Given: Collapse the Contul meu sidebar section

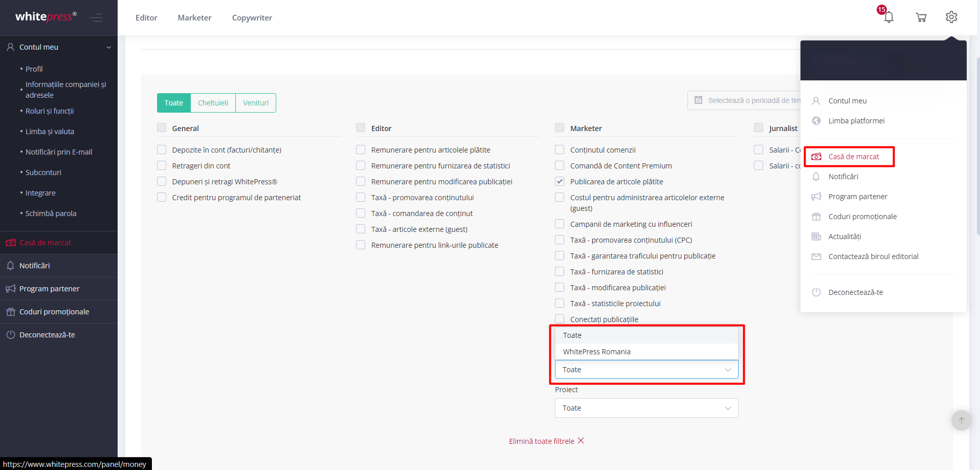Looking at the screenshot, I should 109,47.
